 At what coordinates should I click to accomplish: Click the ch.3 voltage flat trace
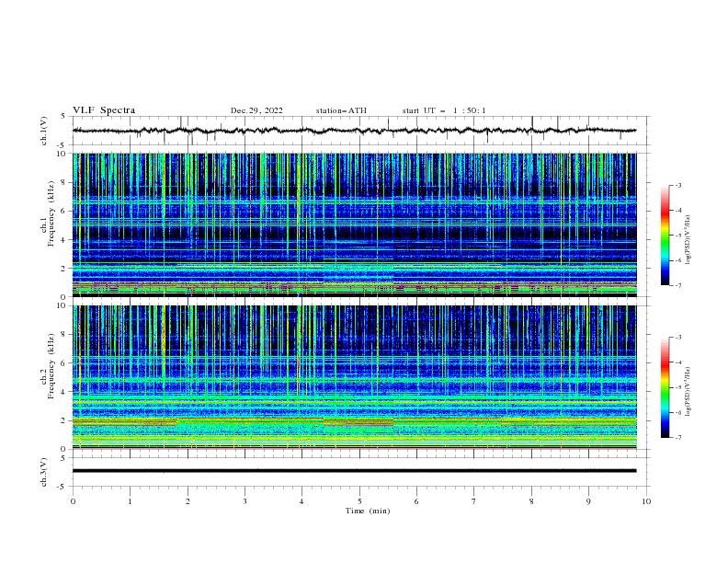354,471
